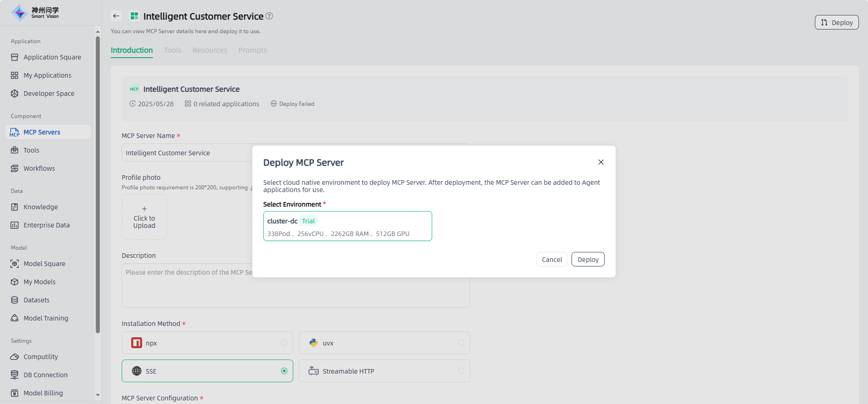Confirm Deploy in the dialog
Viewport: 868px width, 404px height.
point(588,260)
